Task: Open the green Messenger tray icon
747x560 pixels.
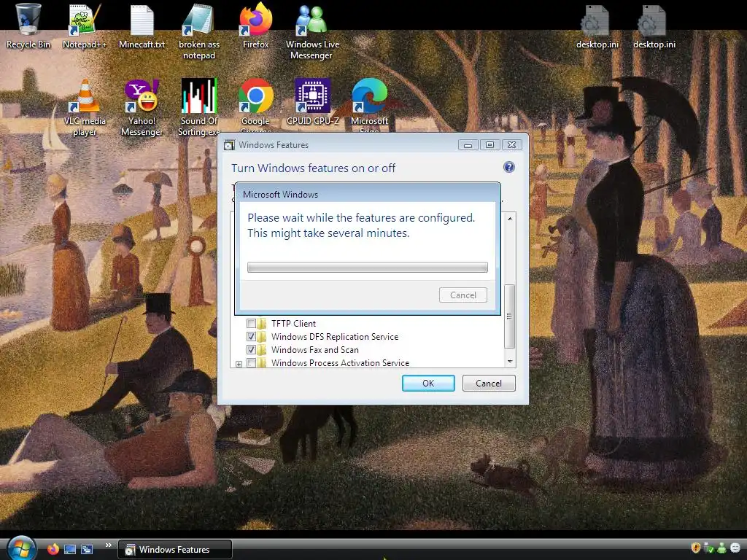Action: [x=721, y=548]
